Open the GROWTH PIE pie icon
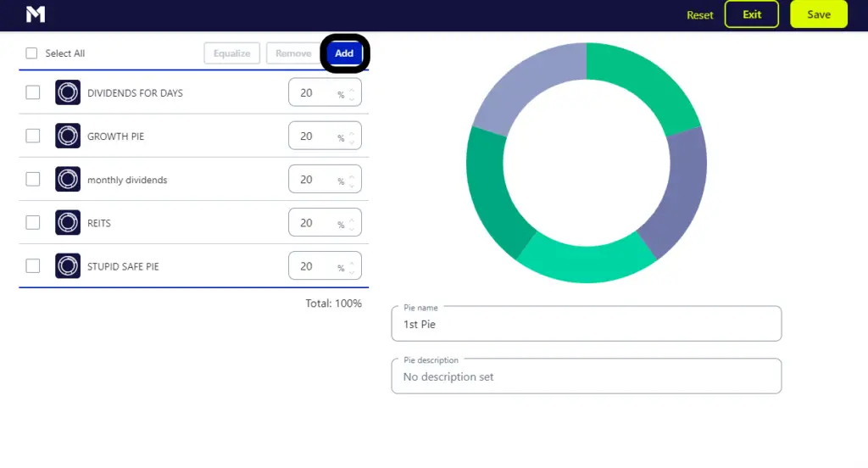Viewport: 868px width, 468px height. tap(68, 136)
